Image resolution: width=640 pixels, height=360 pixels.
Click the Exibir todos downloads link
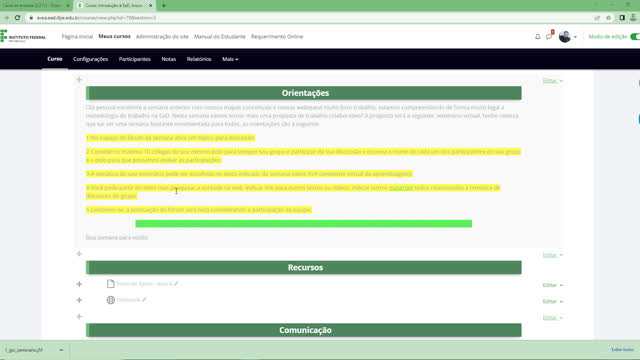coord(622,350)
